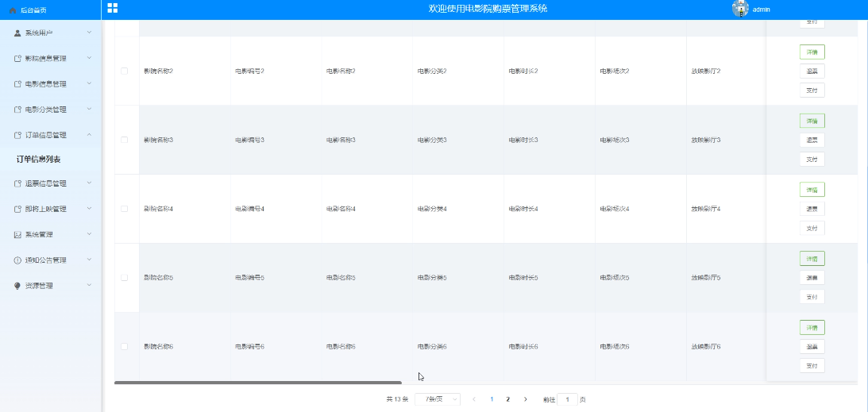Open the 7条/页 page size dropdown

pyautogui.click(x=438, y=399)
